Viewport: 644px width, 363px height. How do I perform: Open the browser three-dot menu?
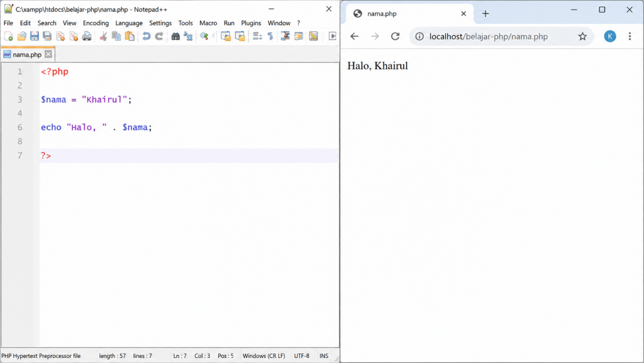[630, 36]
